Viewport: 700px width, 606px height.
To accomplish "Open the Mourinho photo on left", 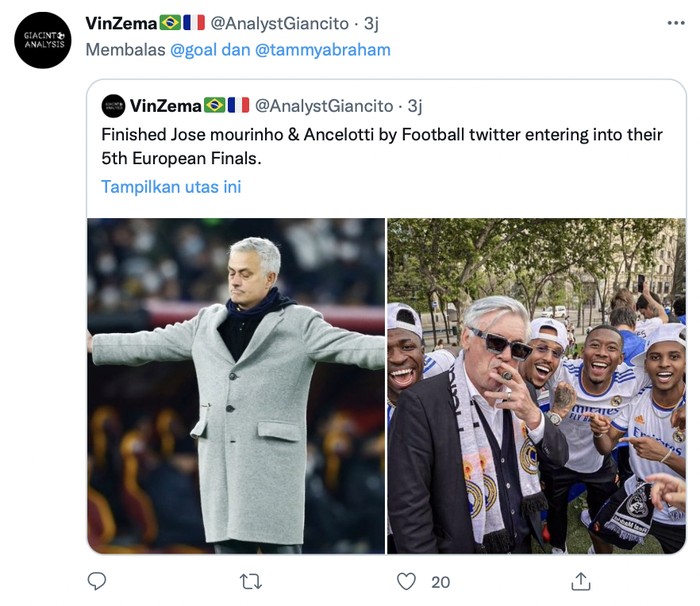I will click(236, 385).
